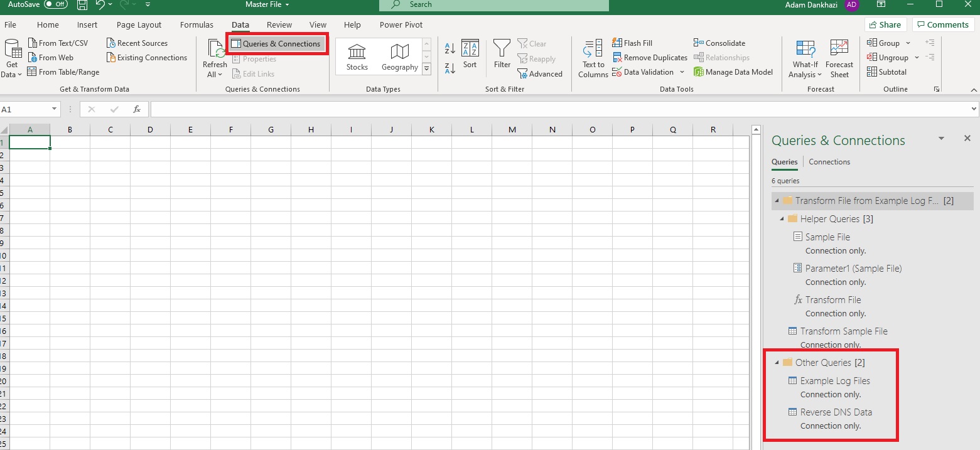Click the Share button
This screenshot has width=980, height=450.
point(885,24)
